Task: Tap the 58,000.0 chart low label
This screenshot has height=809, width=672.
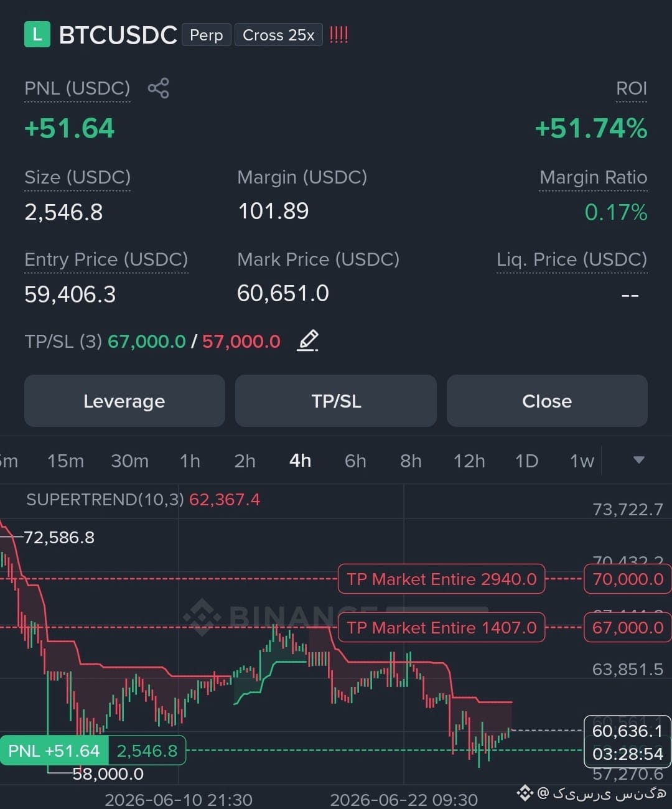Action: (x=108, y=774)
